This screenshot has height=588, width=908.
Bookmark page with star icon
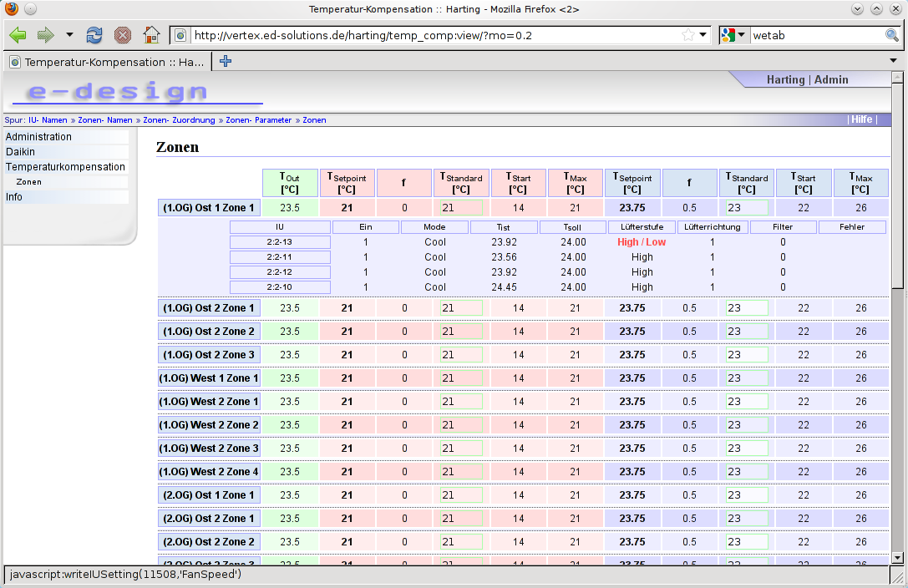pos(688,35)
